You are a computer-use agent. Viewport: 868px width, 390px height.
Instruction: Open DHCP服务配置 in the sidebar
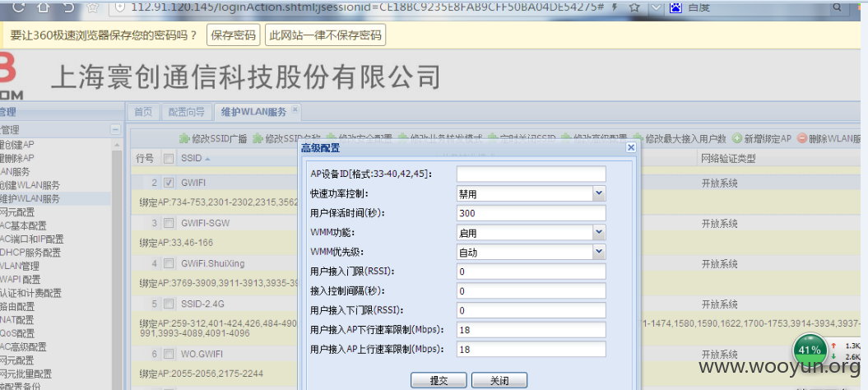tap(30, 253)
